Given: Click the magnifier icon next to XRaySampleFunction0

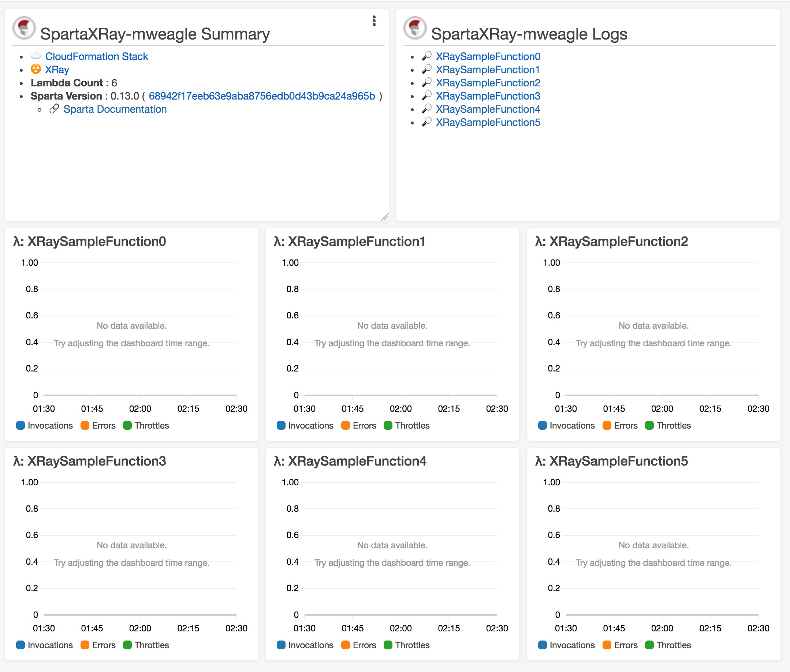Looking at the screenshot, I should point(426,56).
